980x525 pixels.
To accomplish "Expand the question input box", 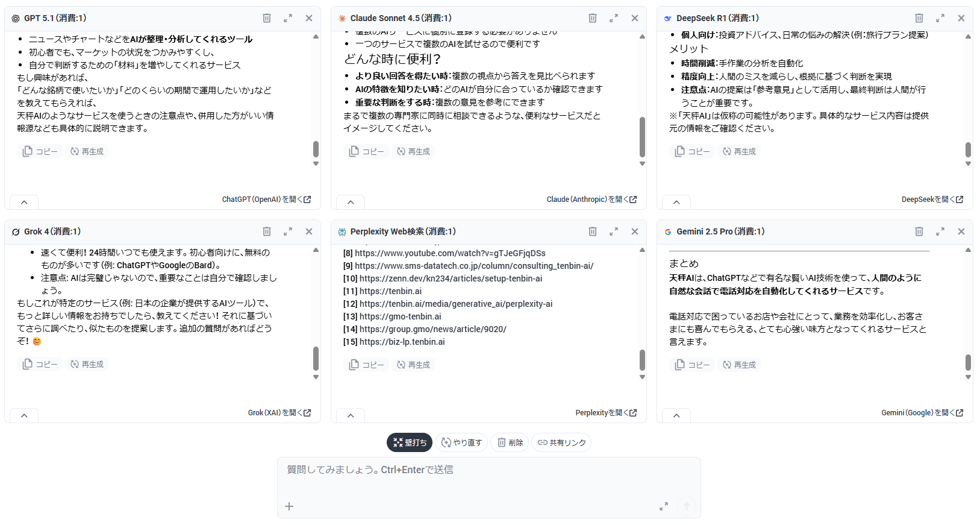I will click(664, 506).
